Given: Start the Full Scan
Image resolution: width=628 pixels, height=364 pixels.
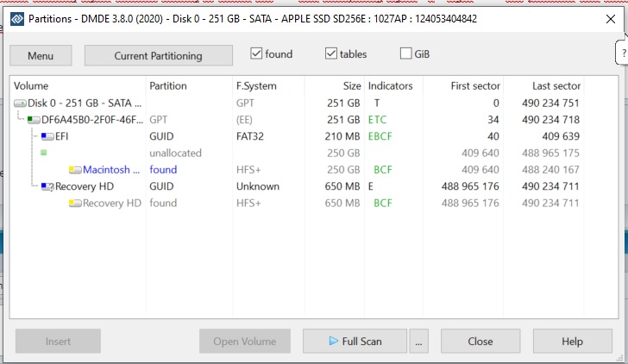Looking at the screenshot, I should point(355,342).
